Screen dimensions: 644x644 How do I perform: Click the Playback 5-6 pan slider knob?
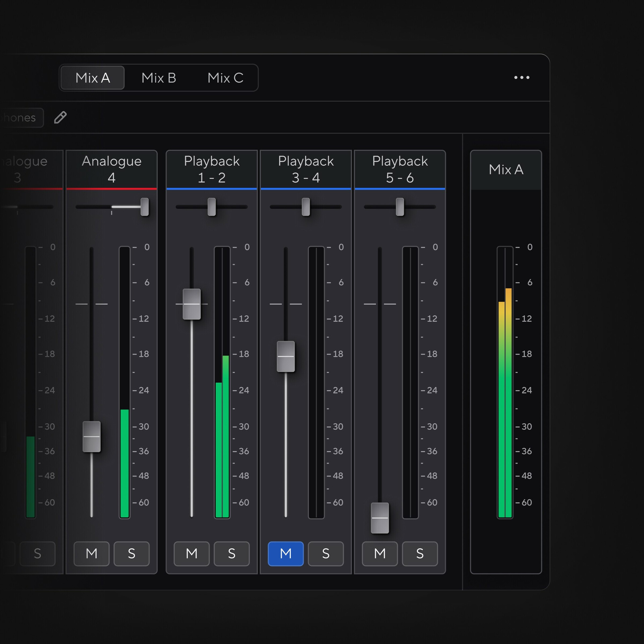click(x=400, y=207)
